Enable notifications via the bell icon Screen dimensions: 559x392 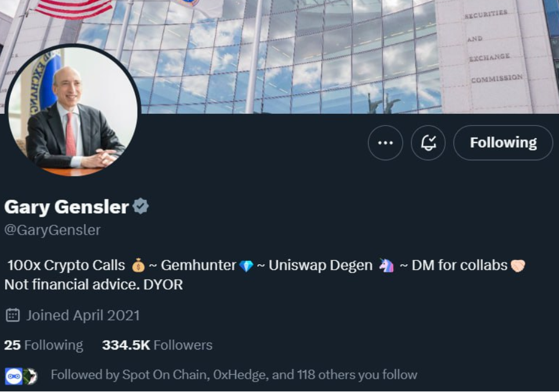pyautogui.click(x=428, y=142)
